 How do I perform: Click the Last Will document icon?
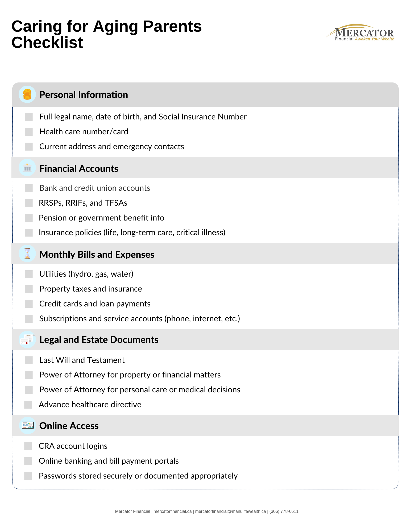tap(27, 340)
